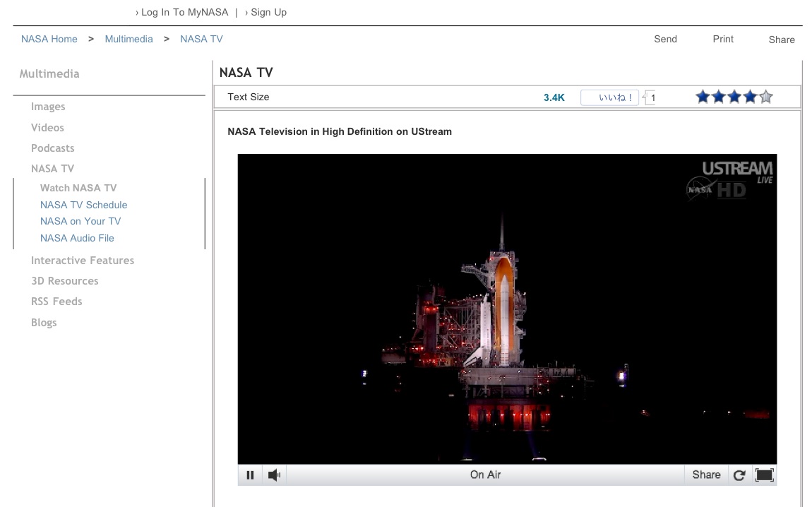Go to NASA Home breadcrumb
The image size is (812, 507).
(x=49, y=39)
